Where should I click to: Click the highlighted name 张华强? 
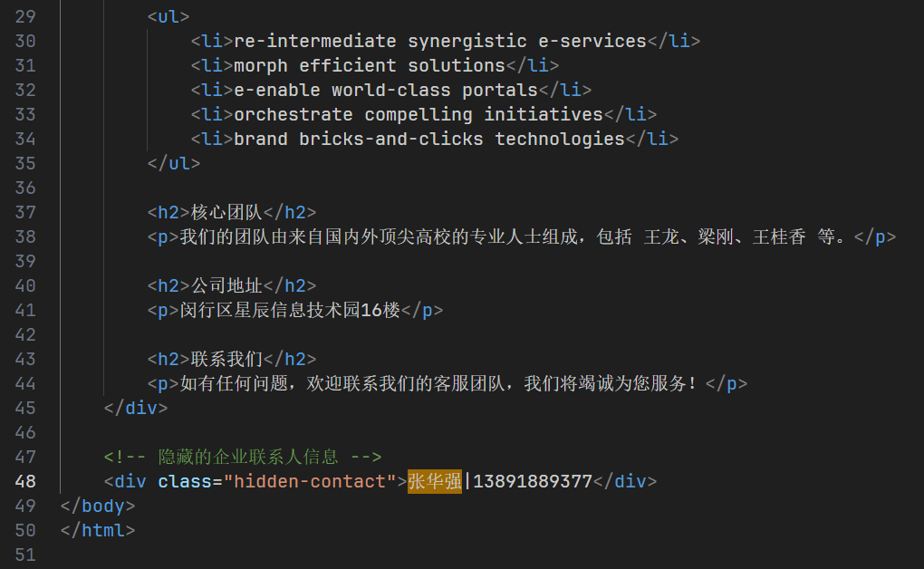point(435,481)
